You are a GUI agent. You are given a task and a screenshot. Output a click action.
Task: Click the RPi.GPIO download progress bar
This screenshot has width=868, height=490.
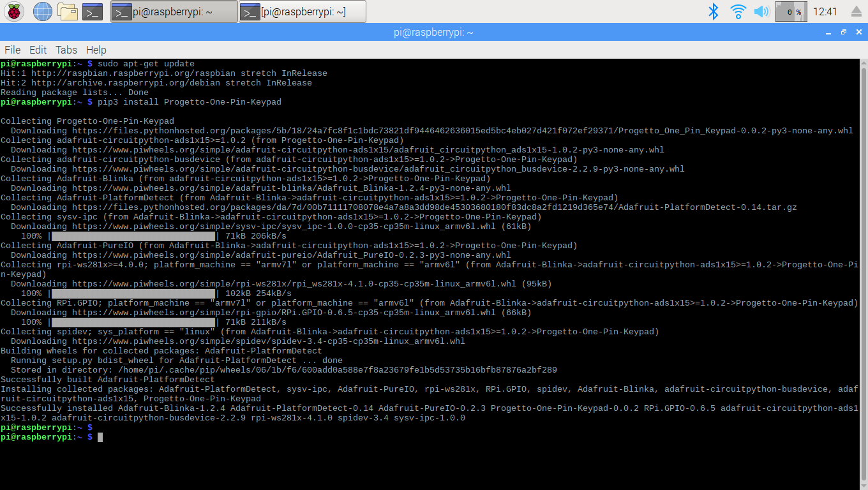click(133, 322)
